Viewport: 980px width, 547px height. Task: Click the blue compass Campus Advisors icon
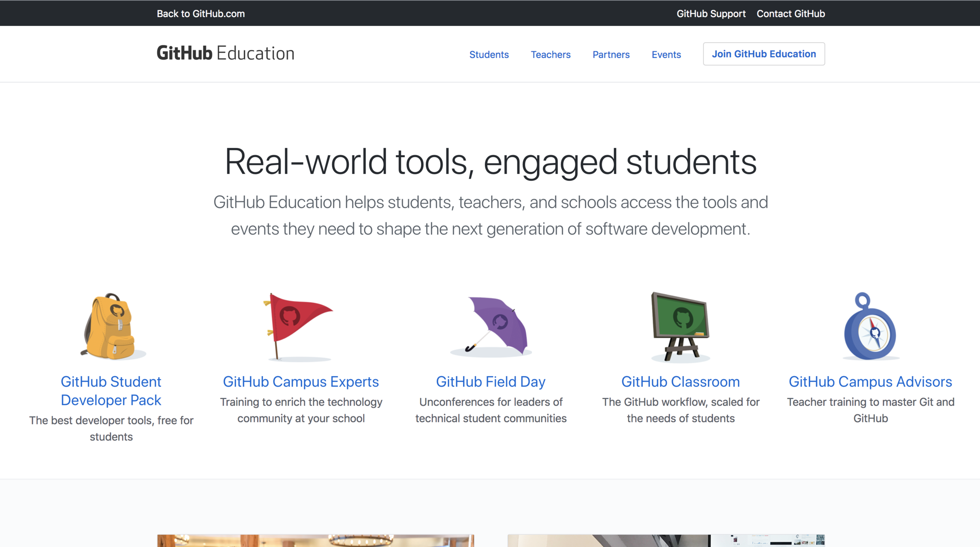[x=870, y=327]
